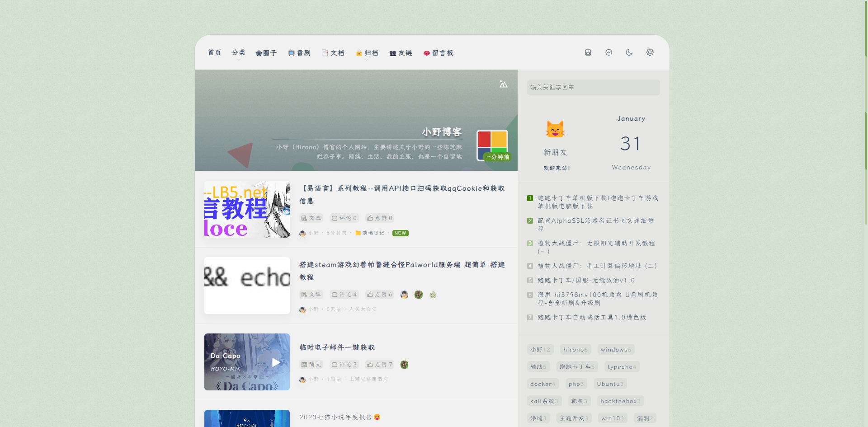Open the settings gear icon
The width and height of the screenshot is (868, 427).
click(x=650, y=52)
